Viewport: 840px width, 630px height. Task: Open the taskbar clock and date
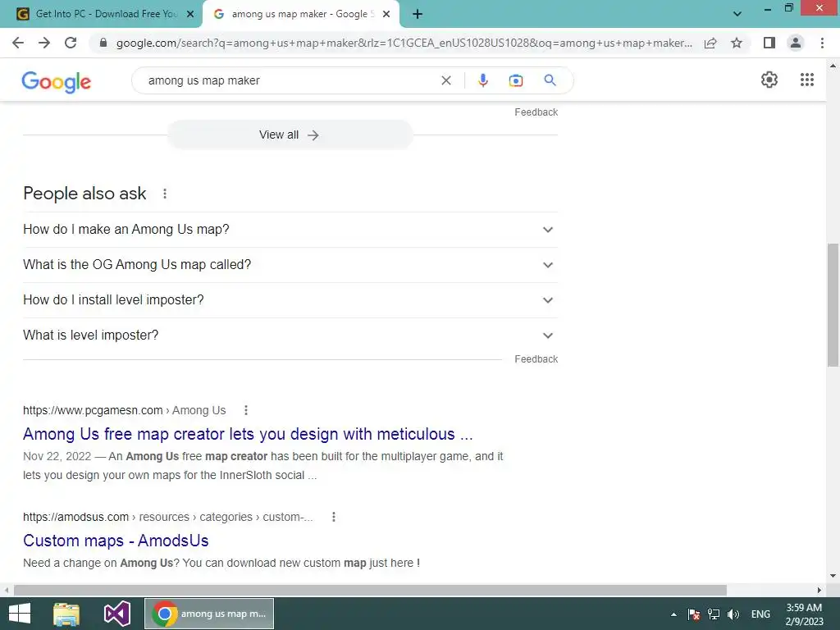(804, 614)
